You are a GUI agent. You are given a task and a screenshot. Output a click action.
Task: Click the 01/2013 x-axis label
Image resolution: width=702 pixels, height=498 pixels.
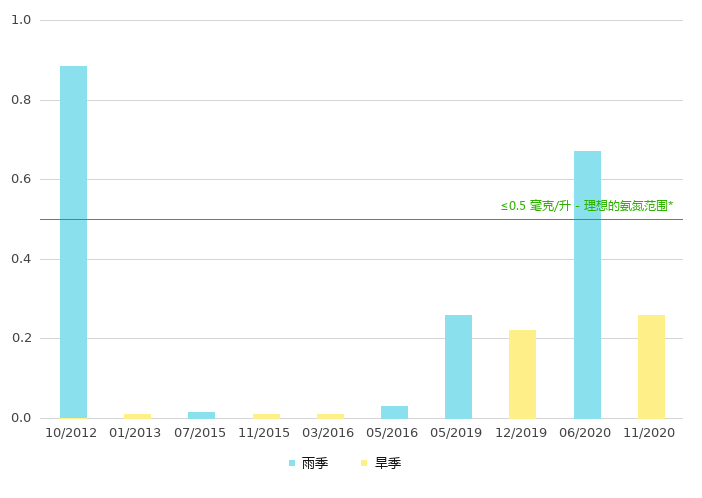coord(135,433)
